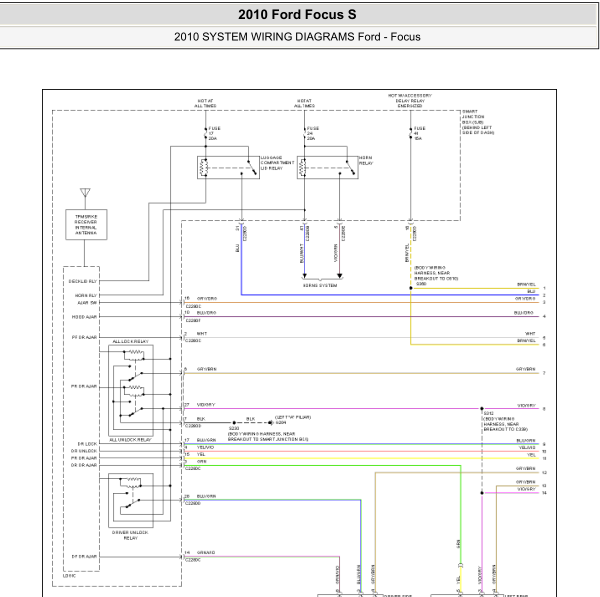This screenshot has height=597, width=600.
Task: Click the antenna symbol above the receiver box
Action: [85, 192]
